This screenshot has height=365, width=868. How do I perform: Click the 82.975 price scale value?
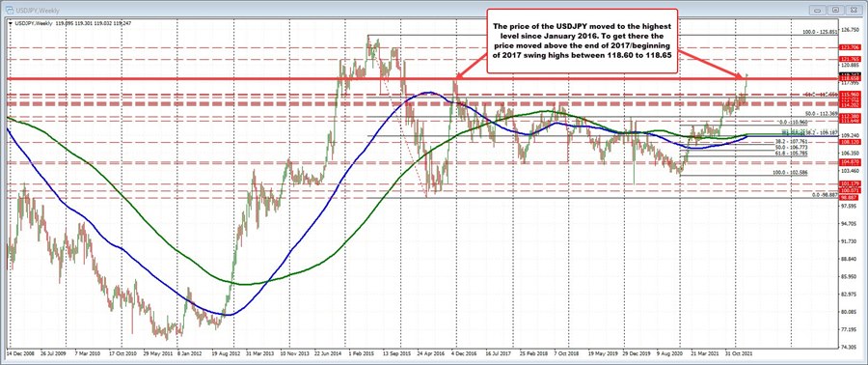pyautogui.click(x=850, y=295)
